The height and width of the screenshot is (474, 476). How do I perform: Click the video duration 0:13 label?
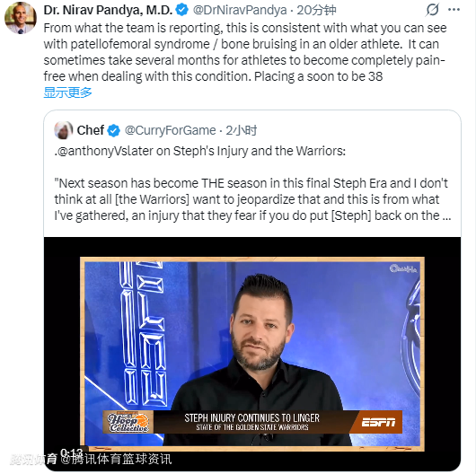point(71,452)
